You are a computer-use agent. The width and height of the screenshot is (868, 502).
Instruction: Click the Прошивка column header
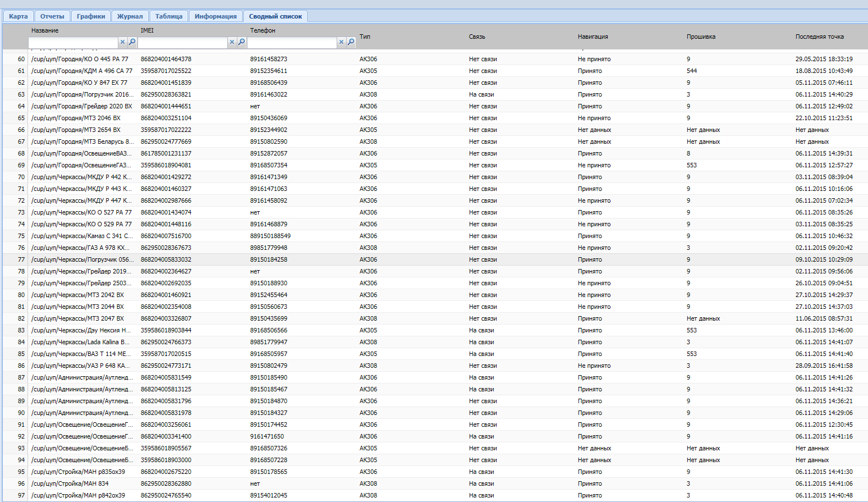[x=701, y=36]
